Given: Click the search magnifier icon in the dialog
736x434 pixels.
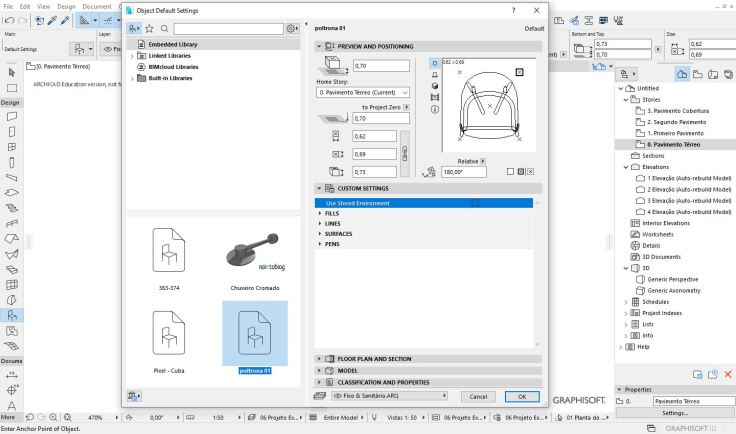Looking at the screenshot, I should pyautogui.click(x=164, y=29).
